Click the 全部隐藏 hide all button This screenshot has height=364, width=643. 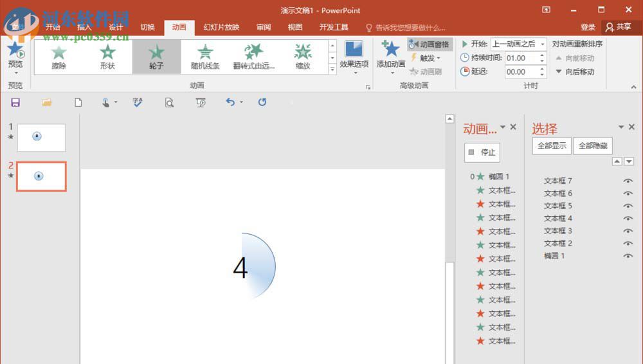tap(592, 146)
